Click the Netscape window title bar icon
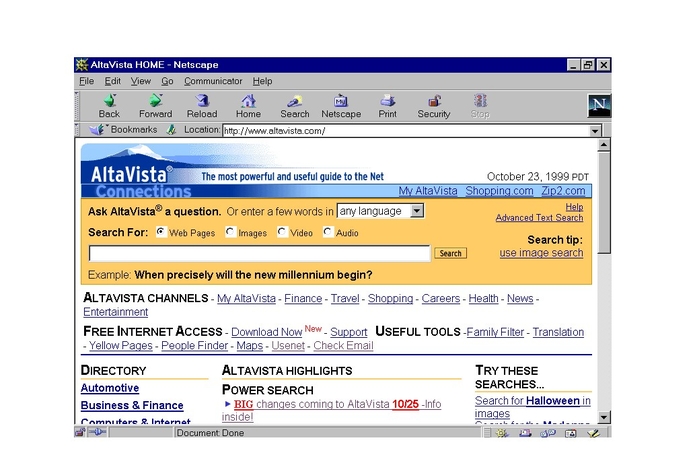Screen dimensions: 693x461 pyautogui.click(x=82, y=65)
